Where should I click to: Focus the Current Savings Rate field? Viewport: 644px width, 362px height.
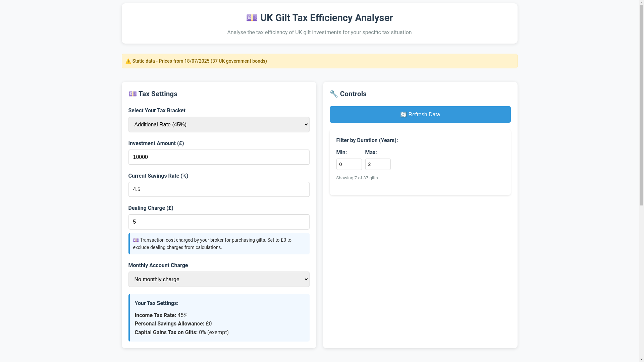219,189
